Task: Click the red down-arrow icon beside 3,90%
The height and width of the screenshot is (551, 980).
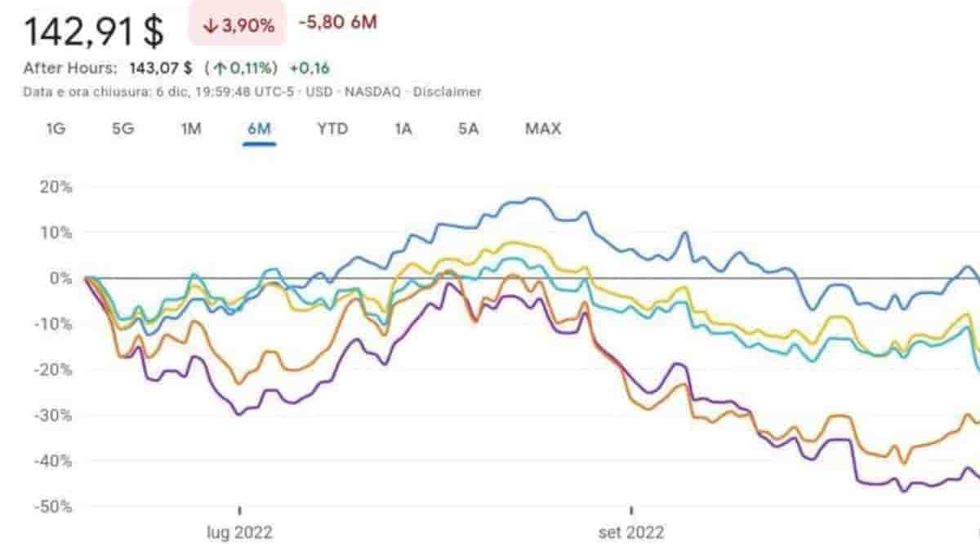Action: pyautogui.click(x=209, y=25)
